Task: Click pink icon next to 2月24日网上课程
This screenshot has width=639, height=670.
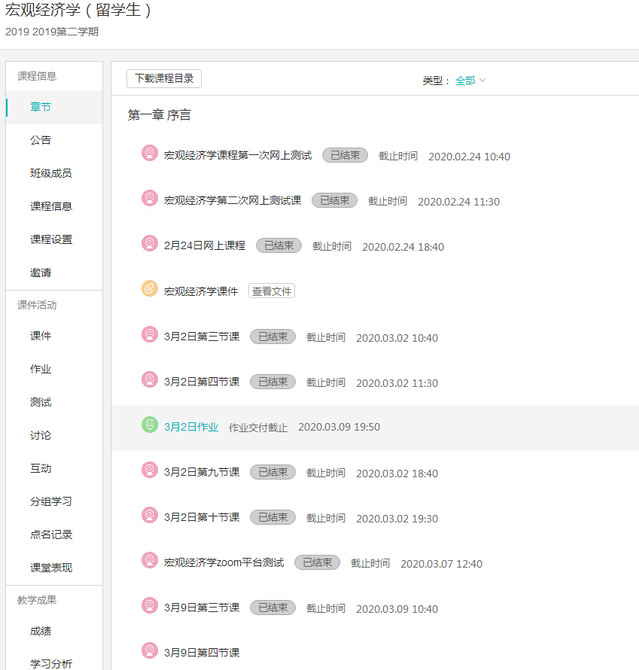Action: point(149,244)
